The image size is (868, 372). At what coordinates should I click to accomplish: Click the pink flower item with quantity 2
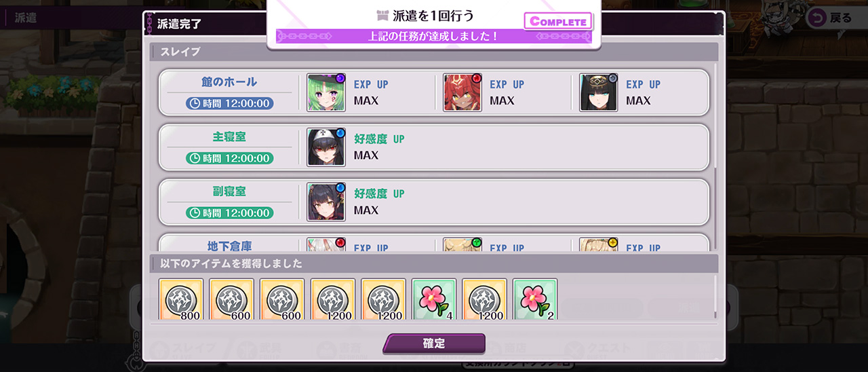[x=535, y=299]
